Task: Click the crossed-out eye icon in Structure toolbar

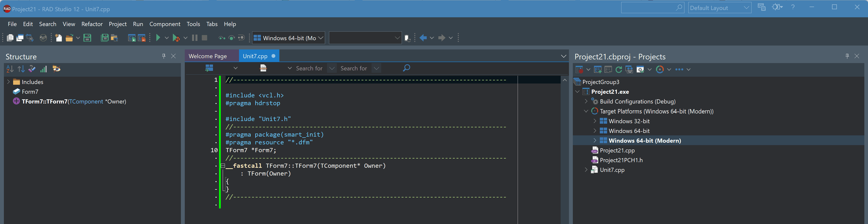Action: 56,69
